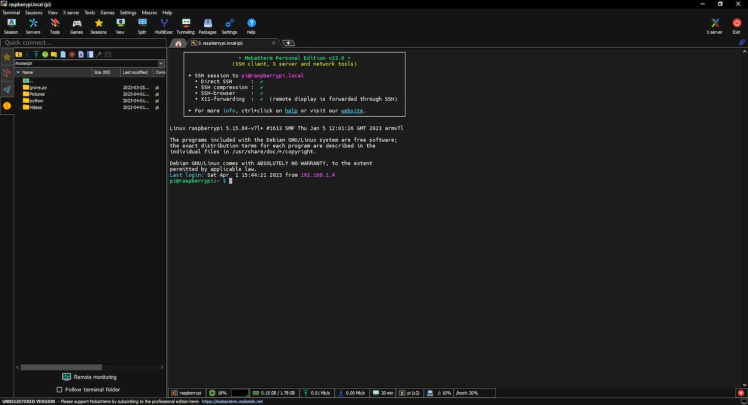
Task: Click the home tab icon
Action: coord(178,43)
